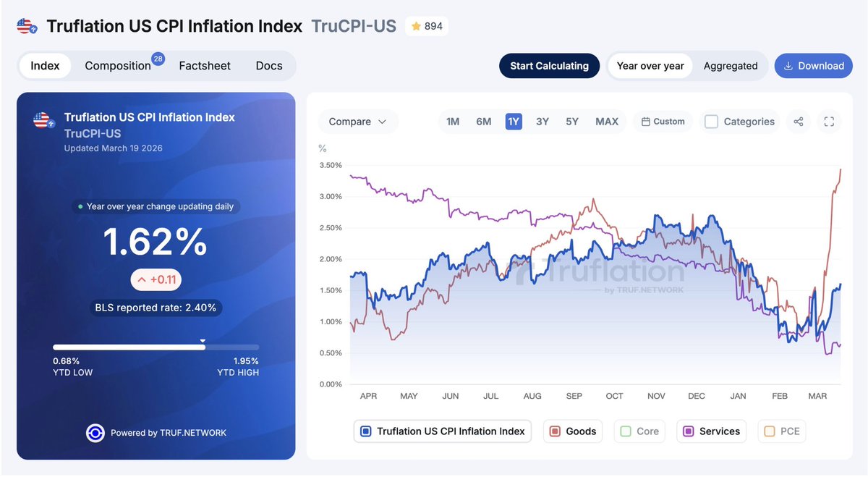Open the Compare dropdown
This screenshot has height=477, width=868.
coord(357,122)
